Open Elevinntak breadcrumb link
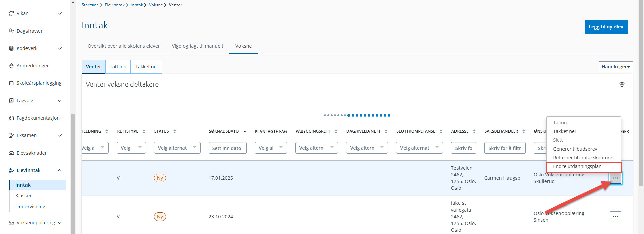 coord(115,5)
